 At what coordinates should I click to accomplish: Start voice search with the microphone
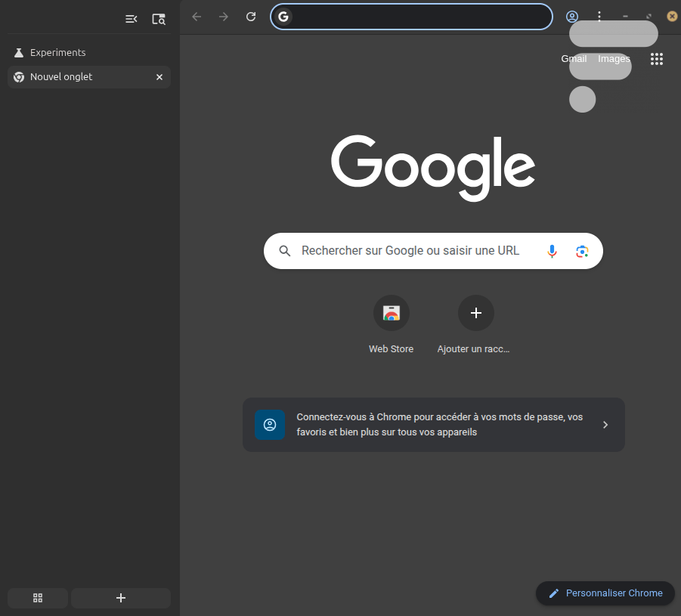[x=553, y=251]
